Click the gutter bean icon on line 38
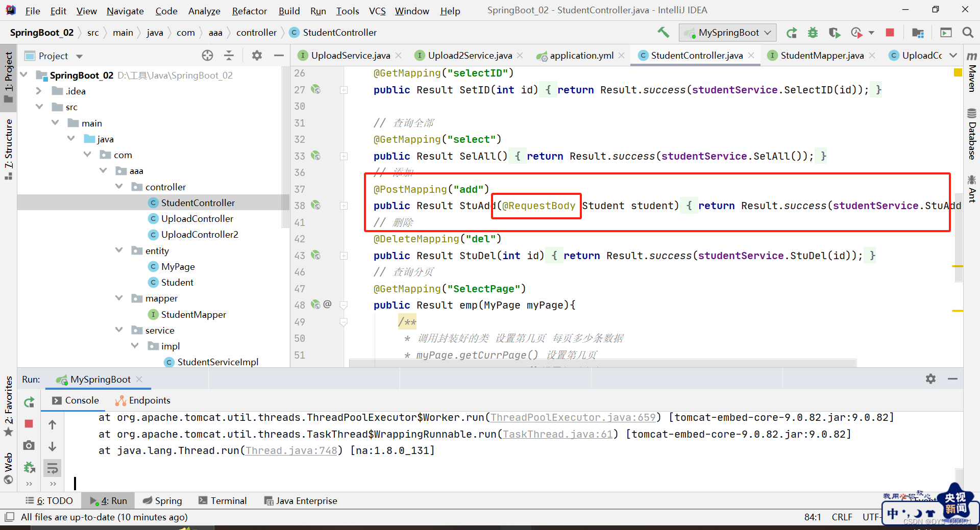The image size is (980, 530). (316, 205)
